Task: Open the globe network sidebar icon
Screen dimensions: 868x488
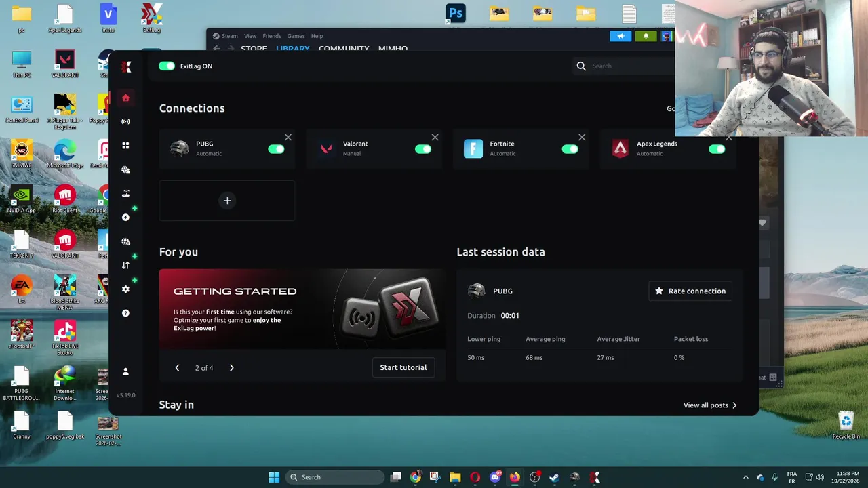Action: 125,241
